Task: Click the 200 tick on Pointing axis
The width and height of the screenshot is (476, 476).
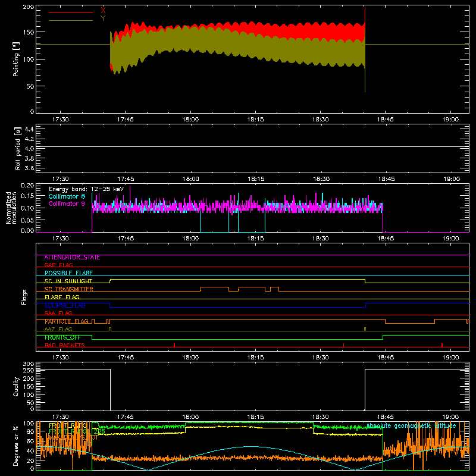Action: coord(29,7)
